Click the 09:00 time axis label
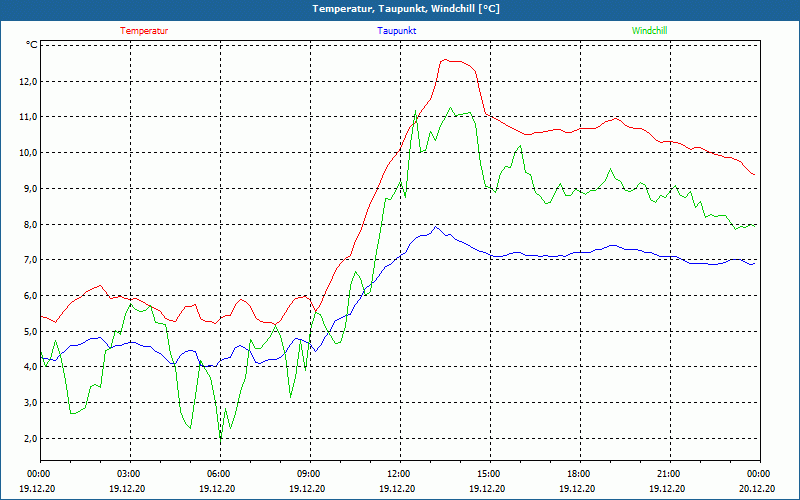This screenshot has height=500, width=800. point(310,474)
